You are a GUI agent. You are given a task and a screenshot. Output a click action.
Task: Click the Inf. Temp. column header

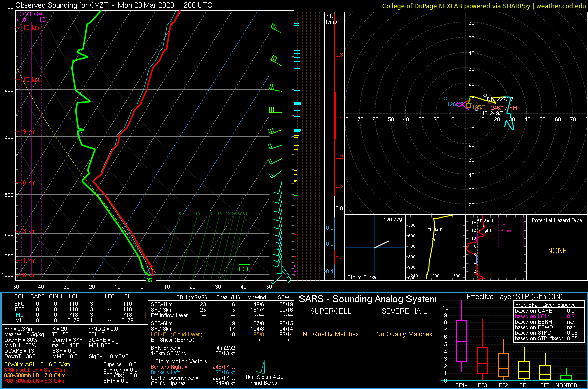coord(332,19)
